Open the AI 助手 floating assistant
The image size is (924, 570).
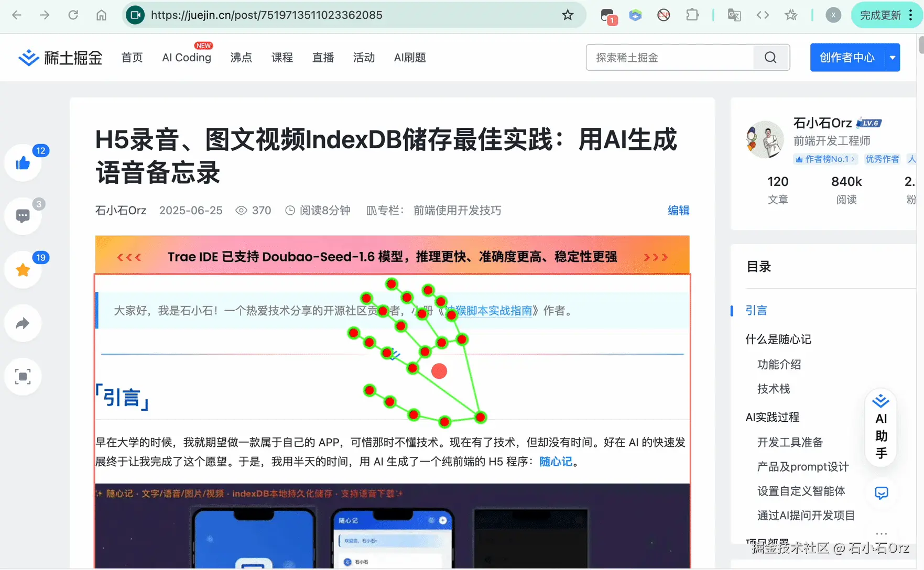881,427
